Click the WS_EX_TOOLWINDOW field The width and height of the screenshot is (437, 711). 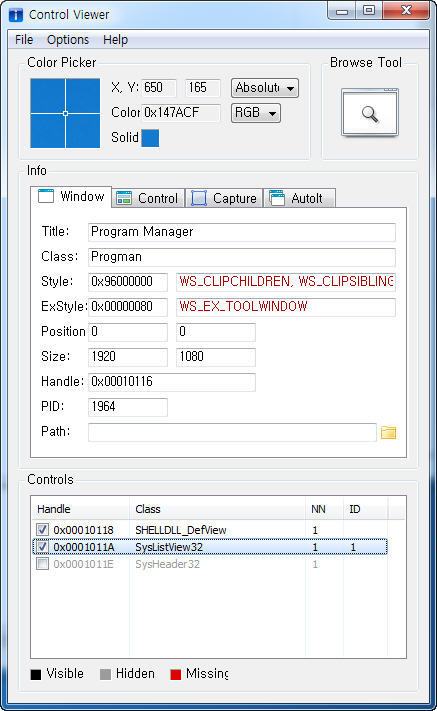286,307
